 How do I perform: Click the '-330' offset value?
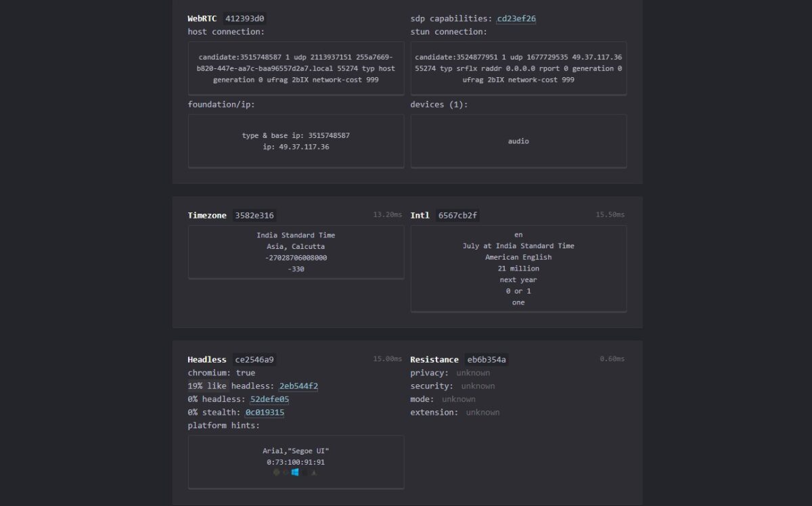(296, 269)
